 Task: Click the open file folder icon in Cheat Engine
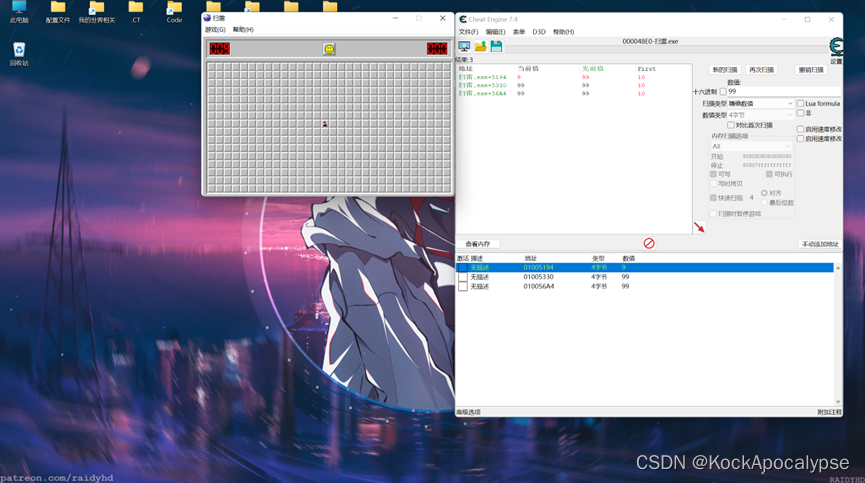coord(480,46)
